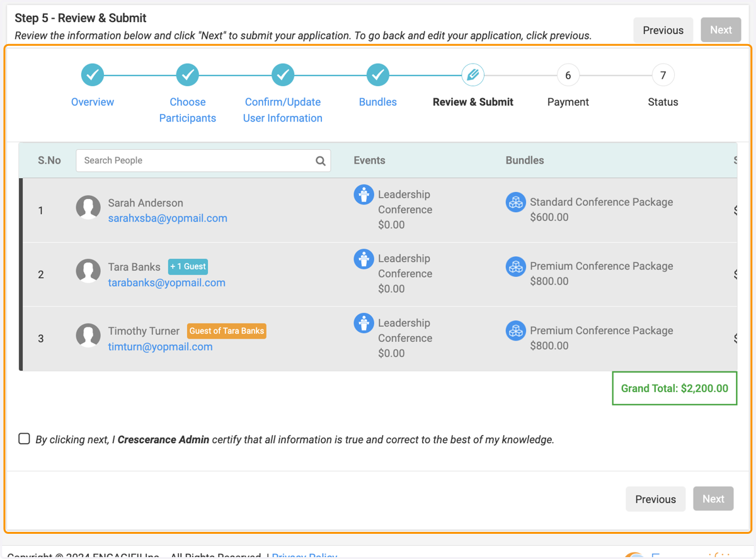Click the Events column header
The height and width of the screenshot is (559, 756).
coord(369,161)
